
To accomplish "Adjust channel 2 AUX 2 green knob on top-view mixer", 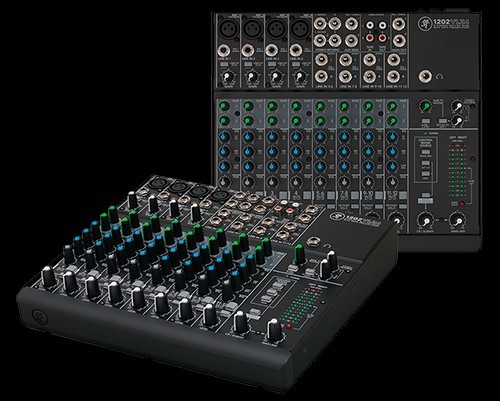I will coord(248,121).
